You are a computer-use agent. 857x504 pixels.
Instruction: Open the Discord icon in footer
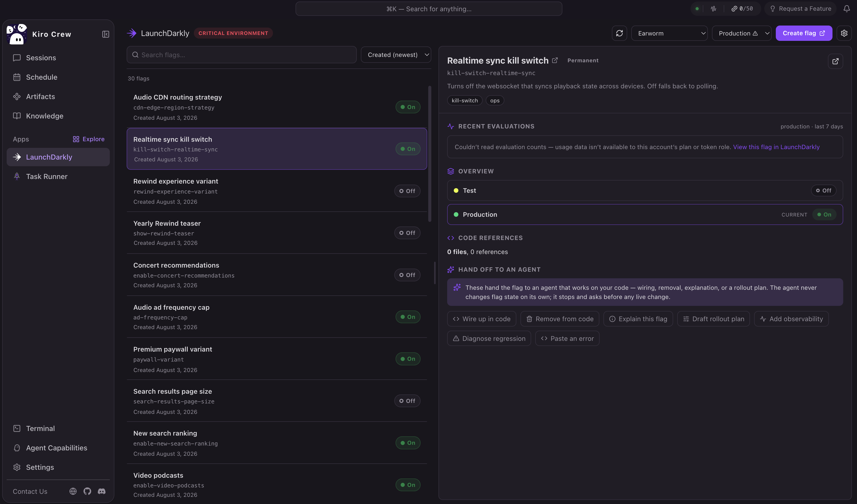click(x=101, y=491)
